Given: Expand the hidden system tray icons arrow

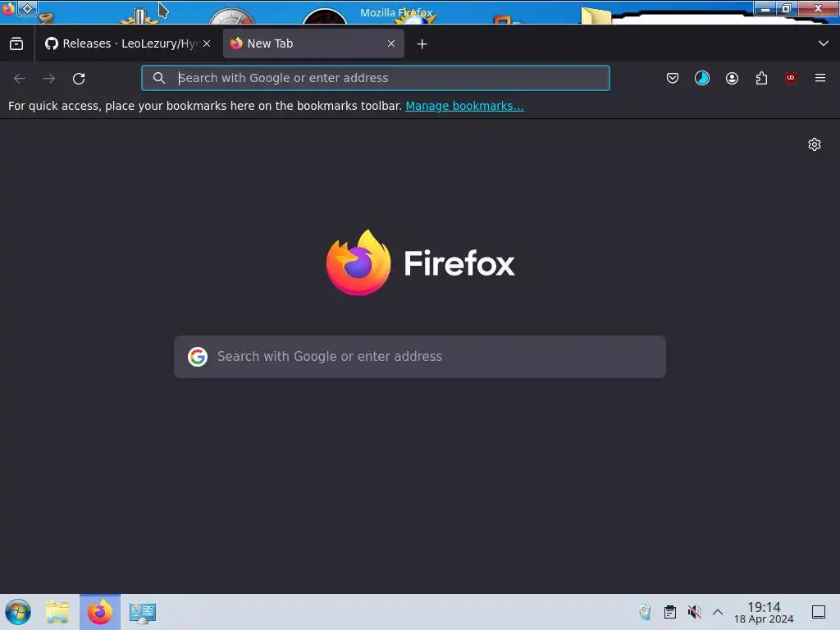Looking at the screenshot, I should tap(718, 612).
